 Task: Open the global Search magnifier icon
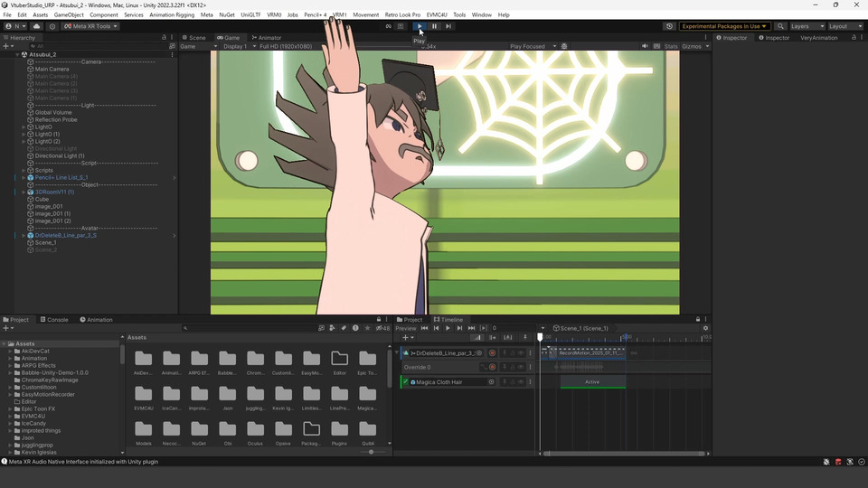(x=780, y=26)
